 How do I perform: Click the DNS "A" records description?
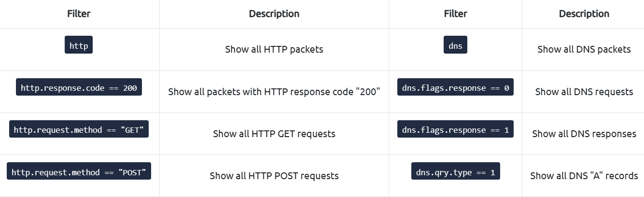(x=584, y=176)
